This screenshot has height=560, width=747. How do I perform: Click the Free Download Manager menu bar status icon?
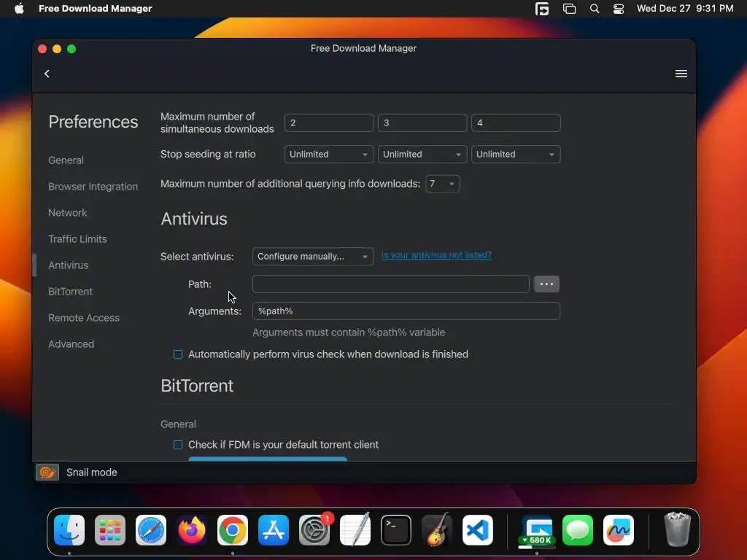(x=542, y=9)
